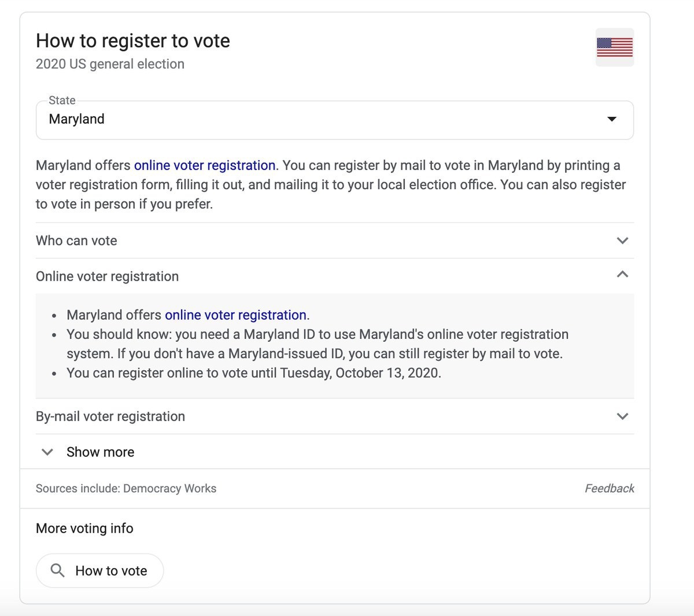Open the State dropdown arrow
694x616 pixels.
pos(611,119)
